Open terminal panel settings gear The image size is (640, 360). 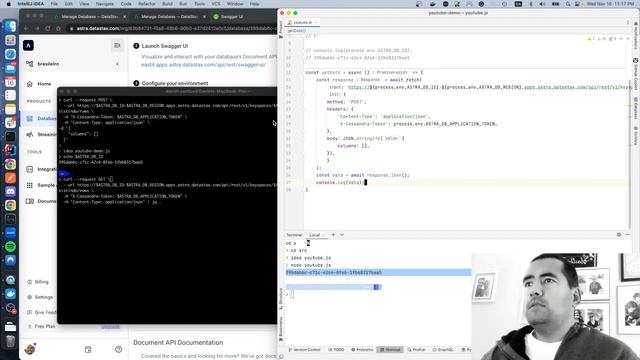[x=619, y=235]
